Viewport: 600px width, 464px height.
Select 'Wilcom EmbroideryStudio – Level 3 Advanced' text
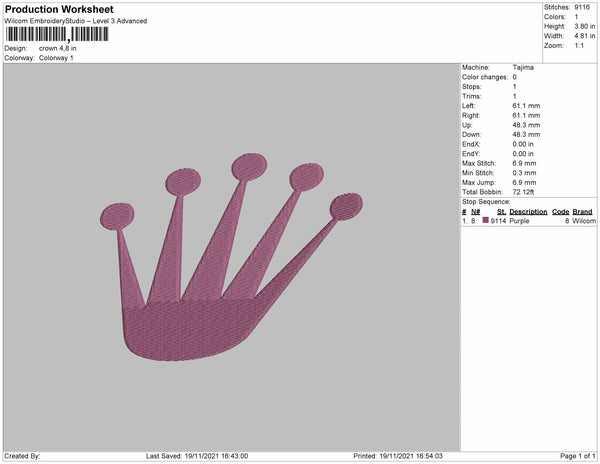[x=76, y=21]
